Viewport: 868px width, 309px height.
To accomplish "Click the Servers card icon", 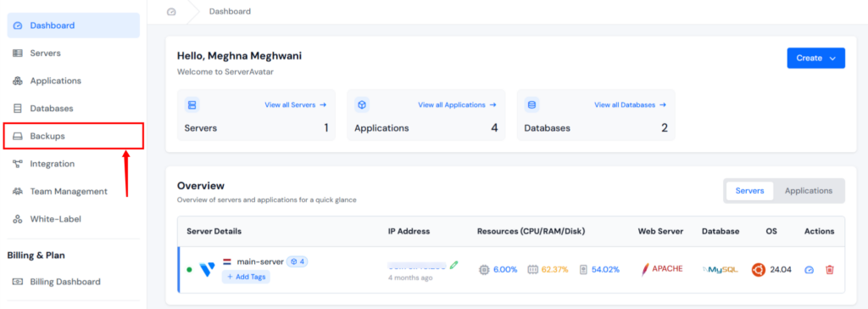I will (192, 104).
